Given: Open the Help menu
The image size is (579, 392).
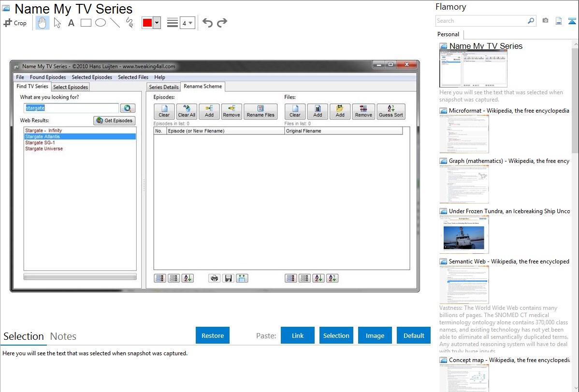Looking at the screenshot, I should point(159,77).
